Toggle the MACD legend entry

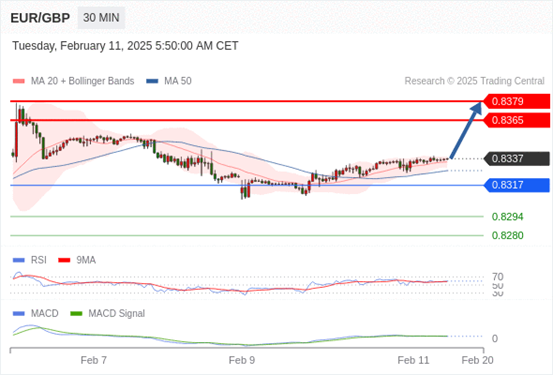pos(36,313)
